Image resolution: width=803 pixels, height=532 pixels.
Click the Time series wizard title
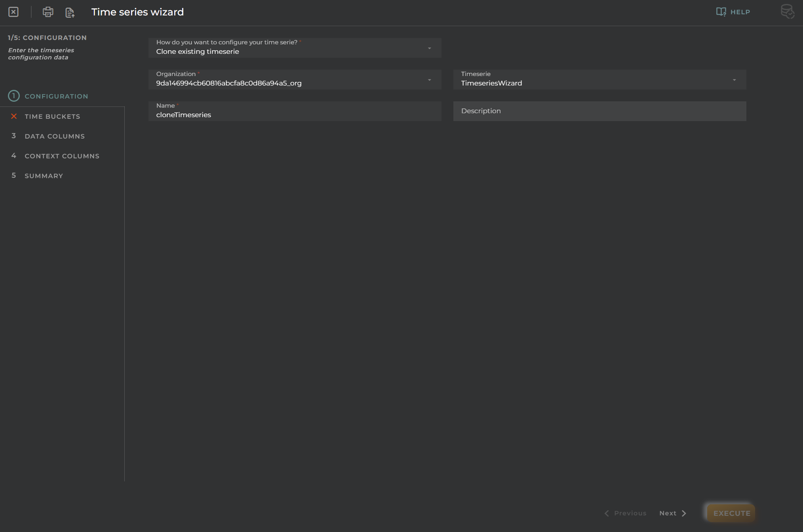point(137,12)
